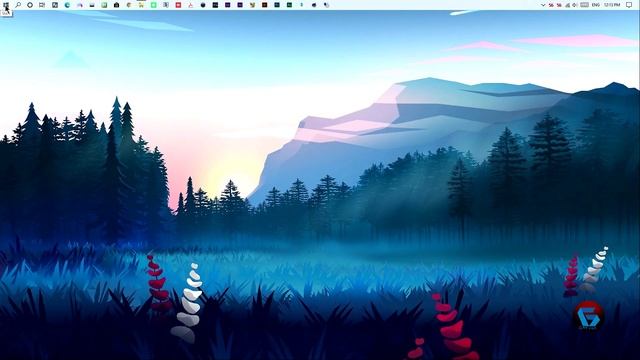Screen dimensions: 640x360
Task: Open Adobe Acrobat from taskbar
Action: coord(191,5)
